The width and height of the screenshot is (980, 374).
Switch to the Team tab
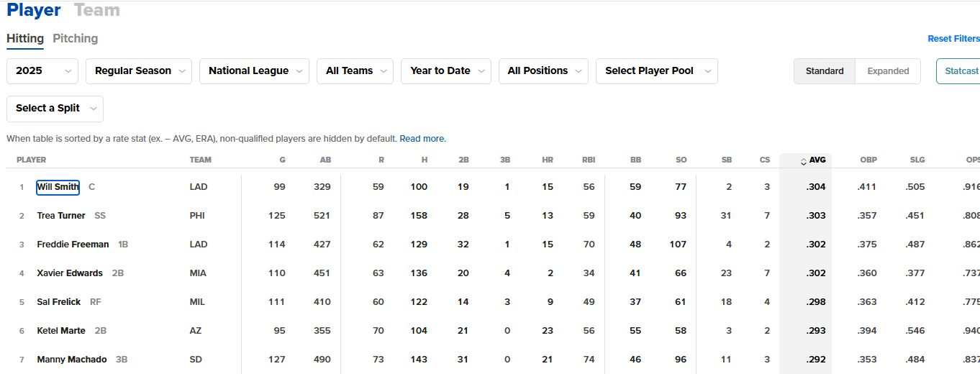(x=97, y=10)
